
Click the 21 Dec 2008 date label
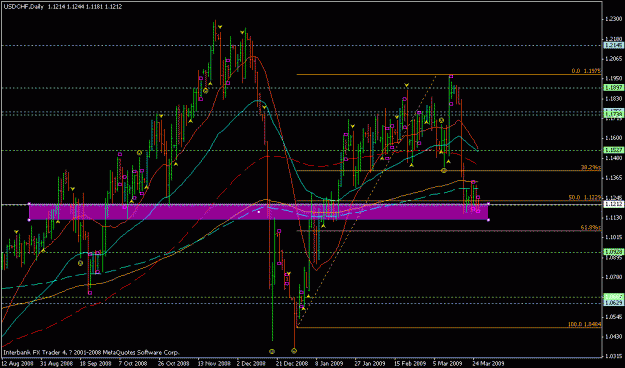pos(292,364)
